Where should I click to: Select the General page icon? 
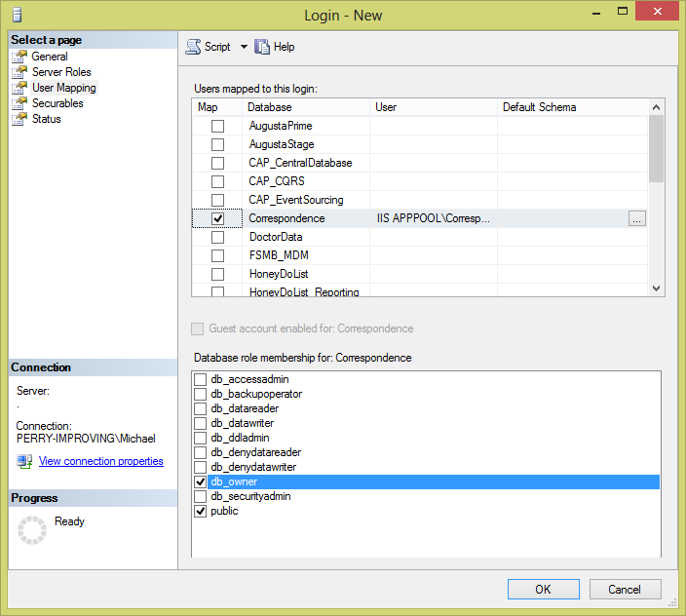point(19,57)
